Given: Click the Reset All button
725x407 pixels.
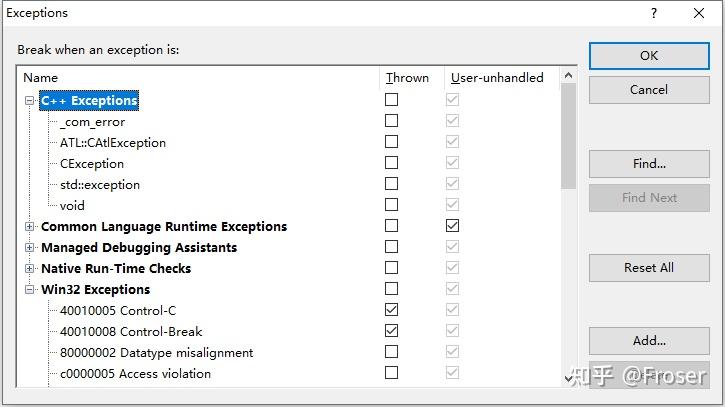Looking at the screenshot, I should (648, 268).
